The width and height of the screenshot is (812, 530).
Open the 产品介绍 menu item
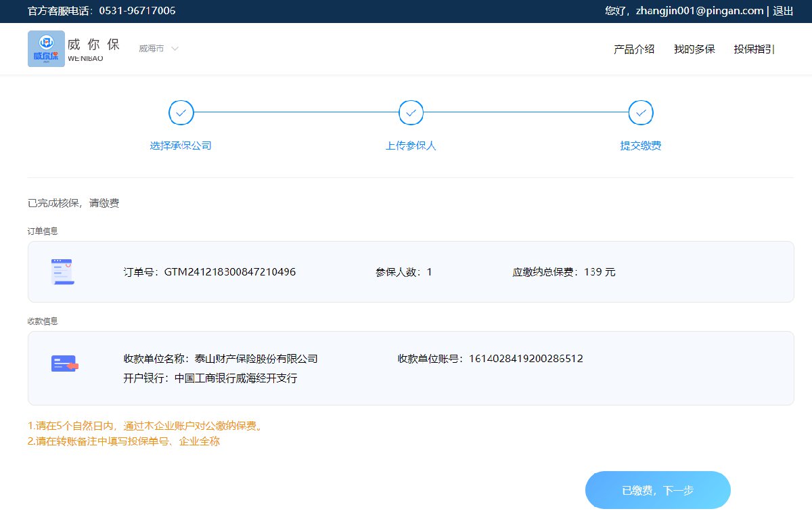point(634,49)
